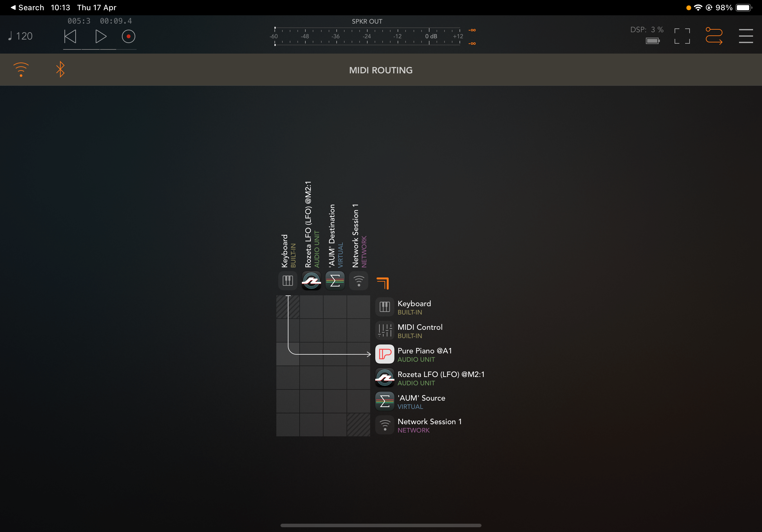Click the orange MIDI routing icon
762x532 pixels.
point(713,36)
